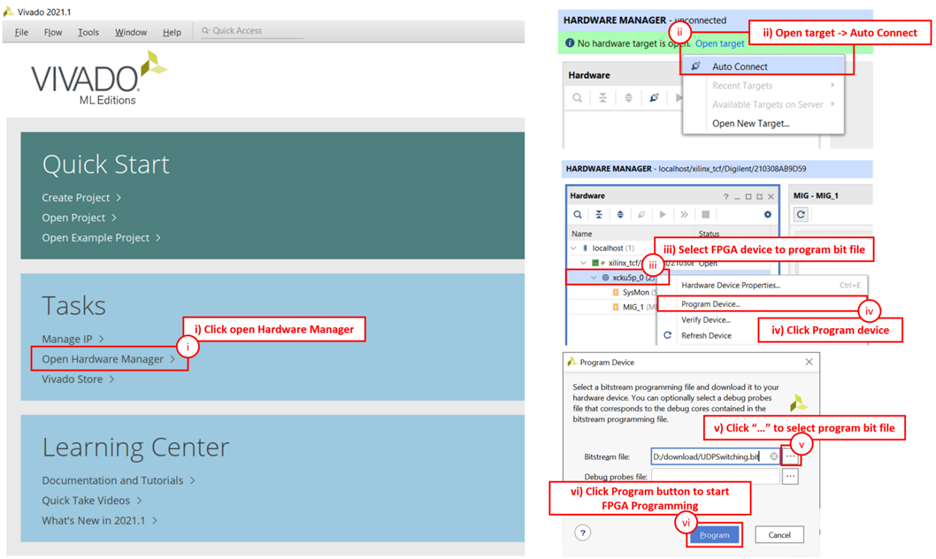936x559 pixels.
Task: Click the Open Project link
Action: coord(79,218)
